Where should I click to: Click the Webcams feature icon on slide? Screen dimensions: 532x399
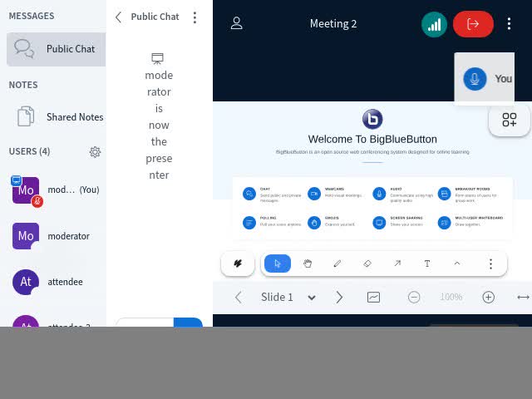tap(314, 194)
